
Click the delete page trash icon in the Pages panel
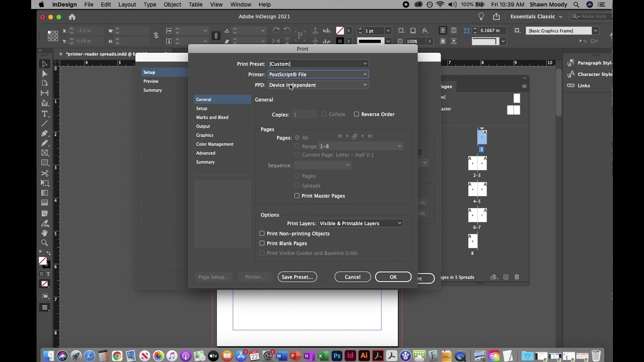(x=517, y=277)
